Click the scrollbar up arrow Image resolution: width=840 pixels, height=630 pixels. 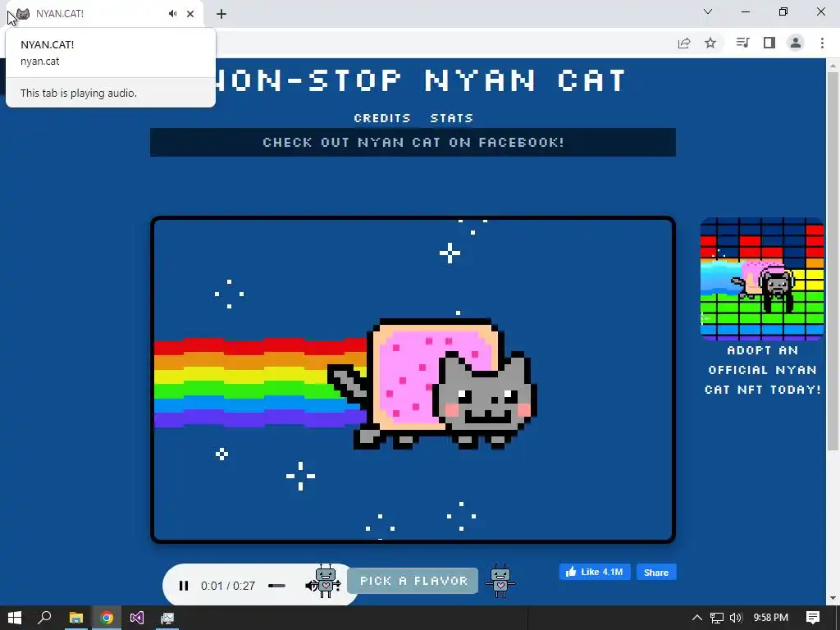coord(833,66)
